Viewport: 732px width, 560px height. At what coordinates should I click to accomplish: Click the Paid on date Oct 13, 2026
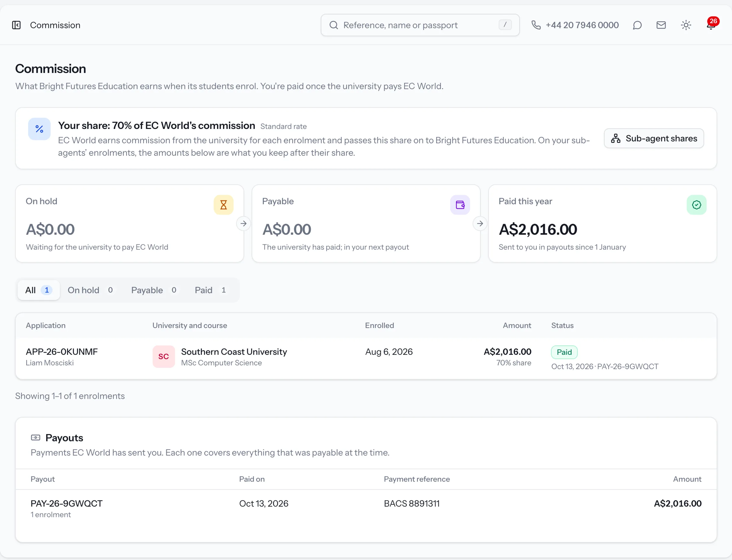pos(264,503)
